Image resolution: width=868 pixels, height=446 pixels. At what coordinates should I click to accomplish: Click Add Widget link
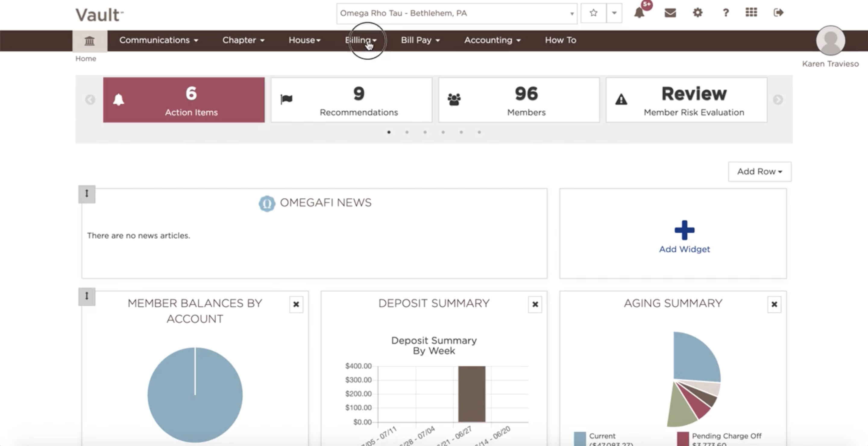tap(684, 249)
